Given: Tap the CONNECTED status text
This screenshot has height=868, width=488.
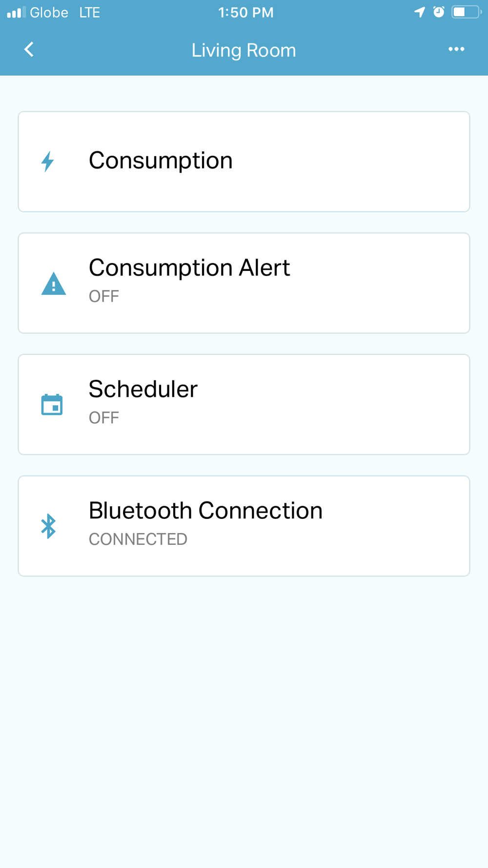Looking at the screenshot, I should 138,539.
